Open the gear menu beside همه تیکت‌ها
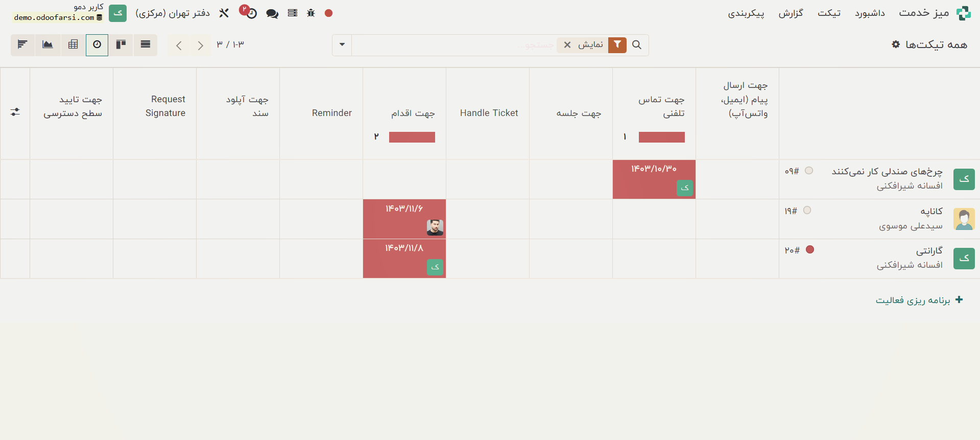980x440 pixels. pyautogui.click(x=896, y=44)
